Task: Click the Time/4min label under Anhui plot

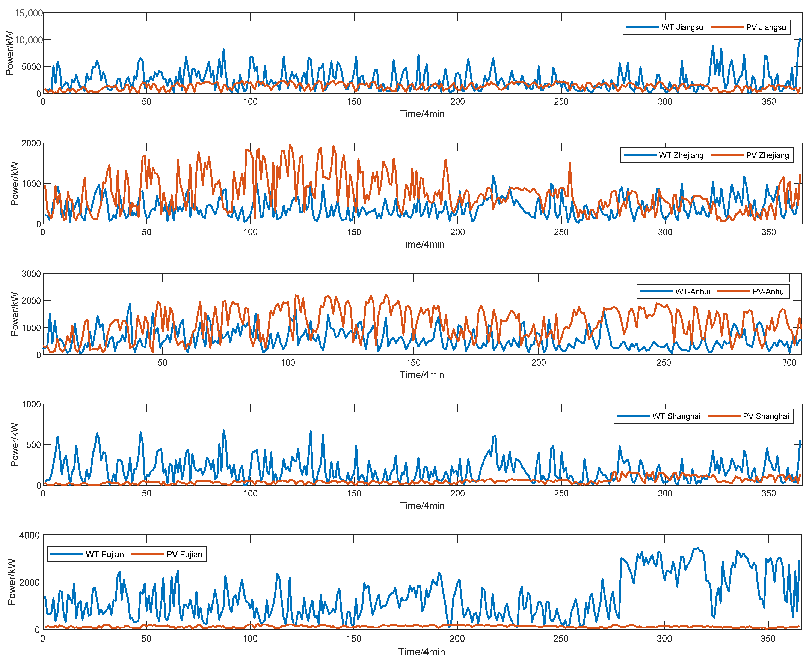Action: click(422, 375)
